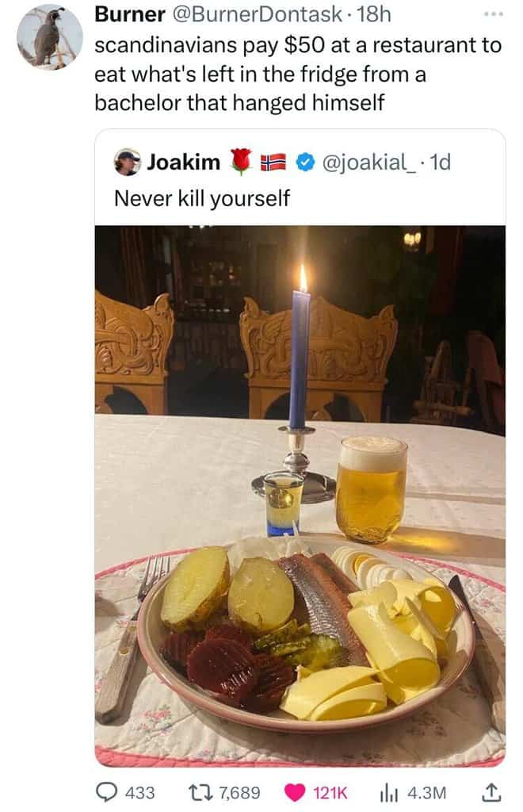Open the reply comments icon
The image size is (523, 812).
coord(106,792)
